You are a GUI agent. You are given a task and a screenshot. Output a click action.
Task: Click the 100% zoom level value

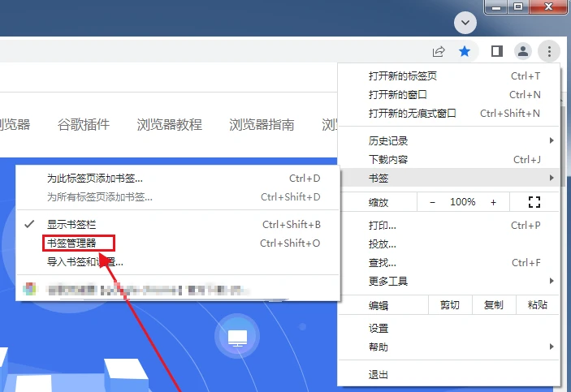point(462,202)
